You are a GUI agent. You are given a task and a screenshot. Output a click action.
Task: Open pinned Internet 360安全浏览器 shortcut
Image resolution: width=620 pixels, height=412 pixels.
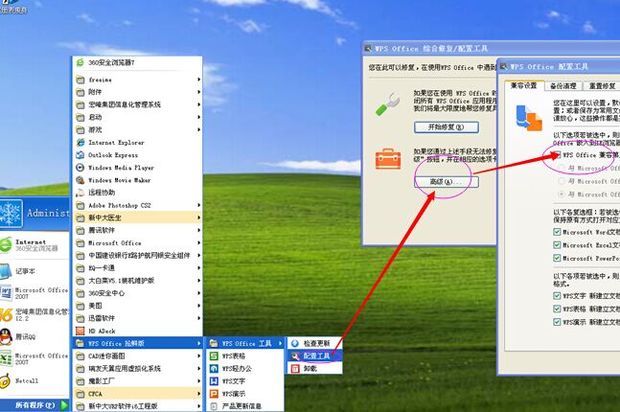click(x=34, y=245)
